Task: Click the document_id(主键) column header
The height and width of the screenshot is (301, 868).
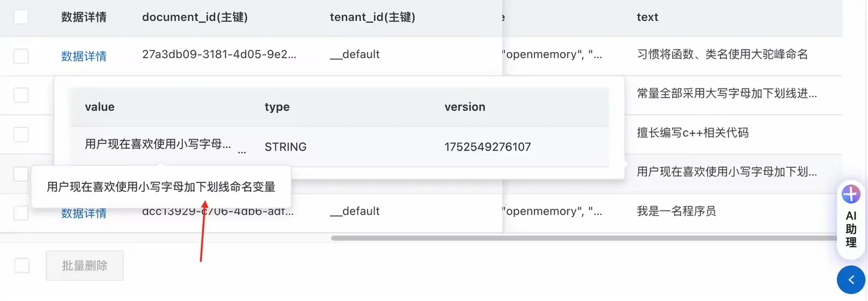Action: (x=195, y=17)
